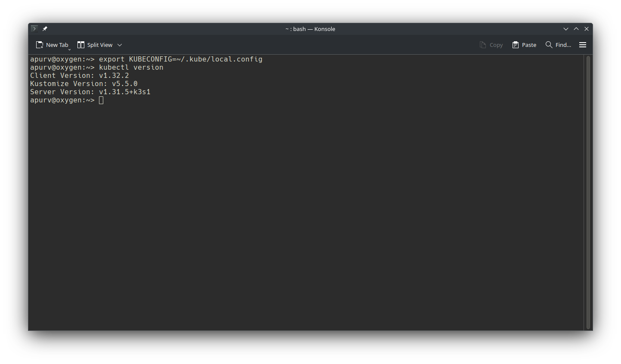
Task: Click the Copy toolbar button
Action: [491, 45]
